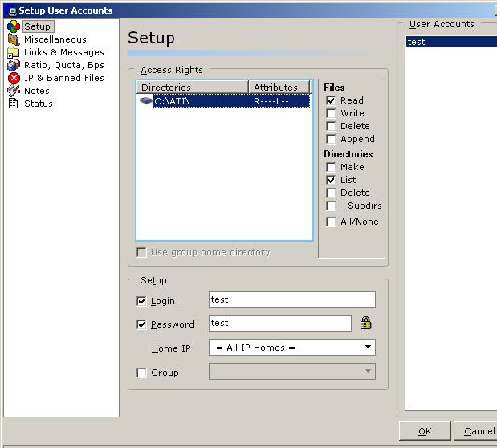Click the Ratio, Quota, Bps icon
Viewport: 497px width, 448px height.
coord(14,65)
